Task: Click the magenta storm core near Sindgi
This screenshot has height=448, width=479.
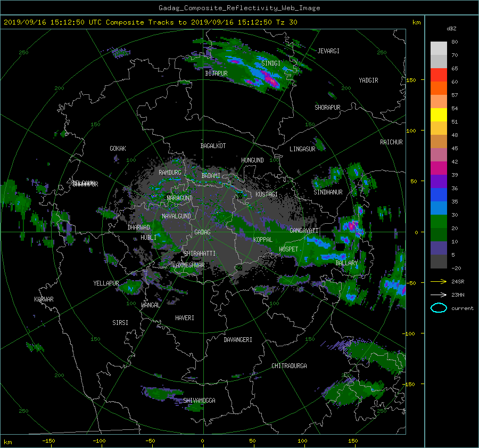Action: 270,79
